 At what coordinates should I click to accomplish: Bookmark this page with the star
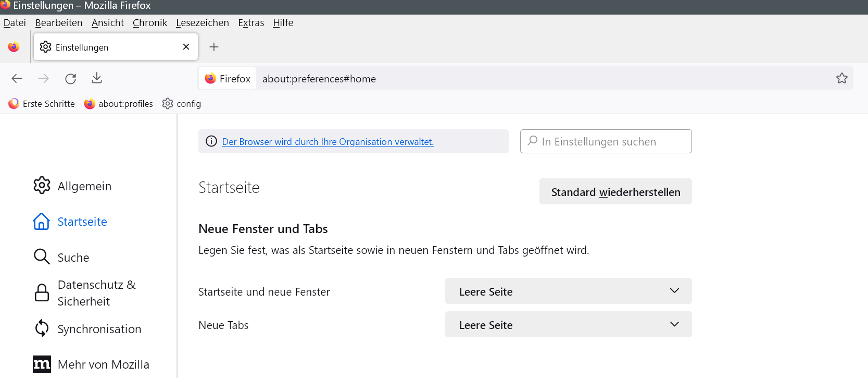point(841,78)
